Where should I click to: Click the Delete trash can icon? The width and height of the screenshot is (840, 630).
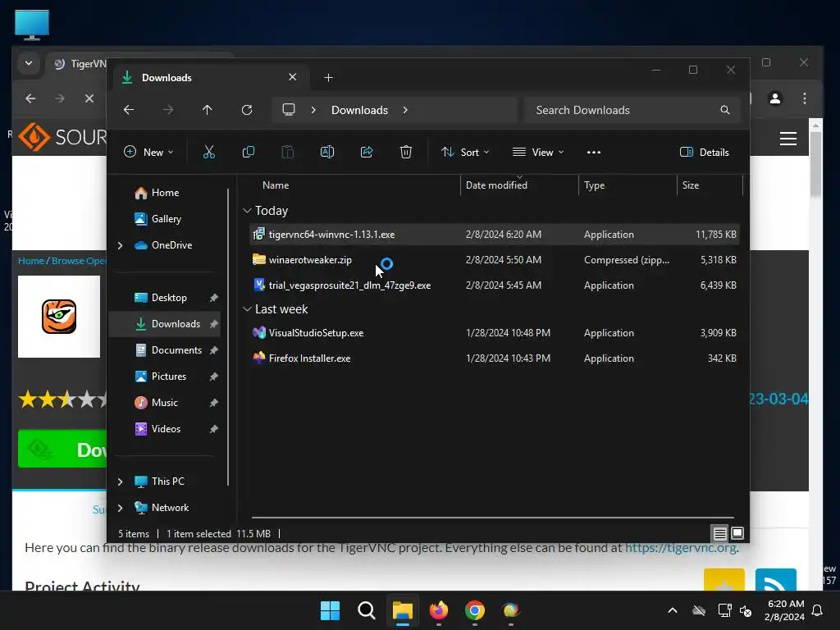click(x=406, y=152)
